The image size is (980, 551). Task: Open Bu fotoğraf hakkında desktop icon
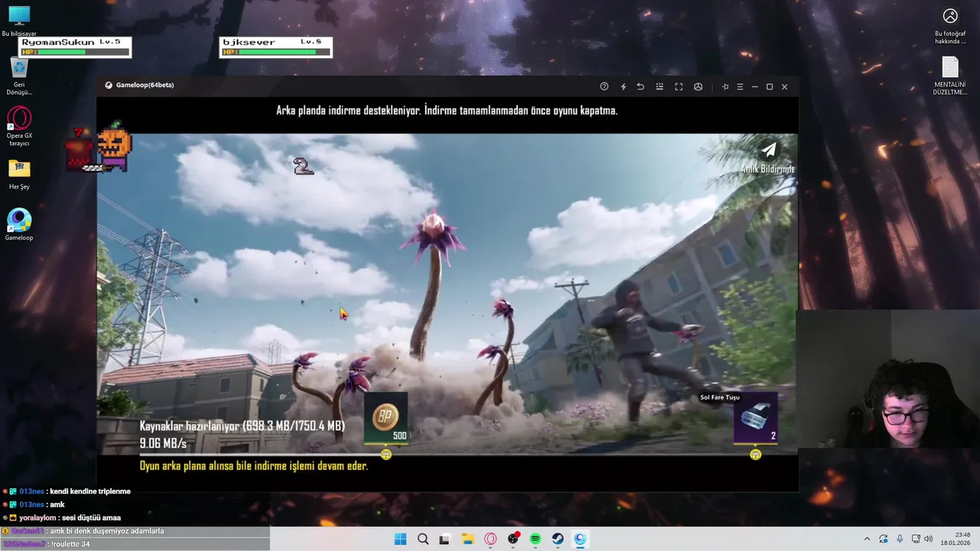[x=950, y=25]
